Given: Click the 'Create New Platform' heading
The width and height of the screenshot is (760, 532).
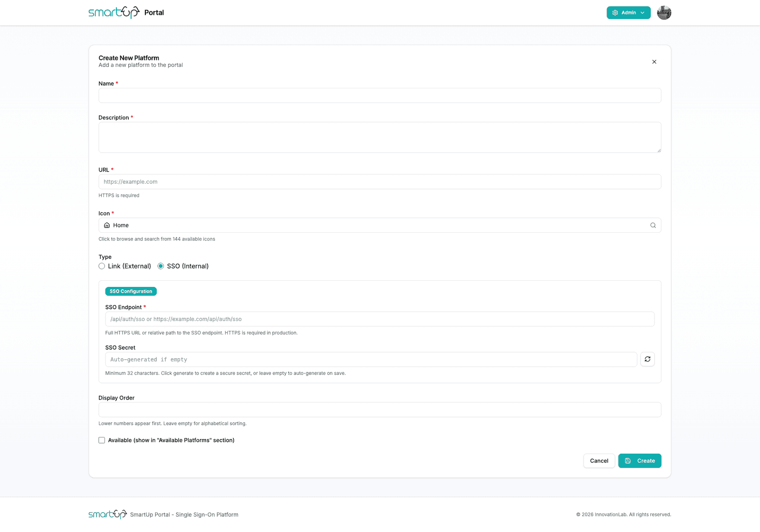Looking at the screenshot, I should pos(129,58).
